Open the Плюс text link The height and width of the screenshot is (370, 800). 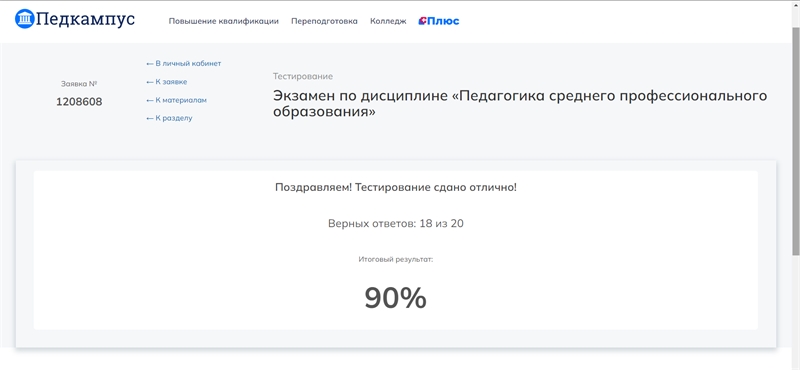[443, 21]
